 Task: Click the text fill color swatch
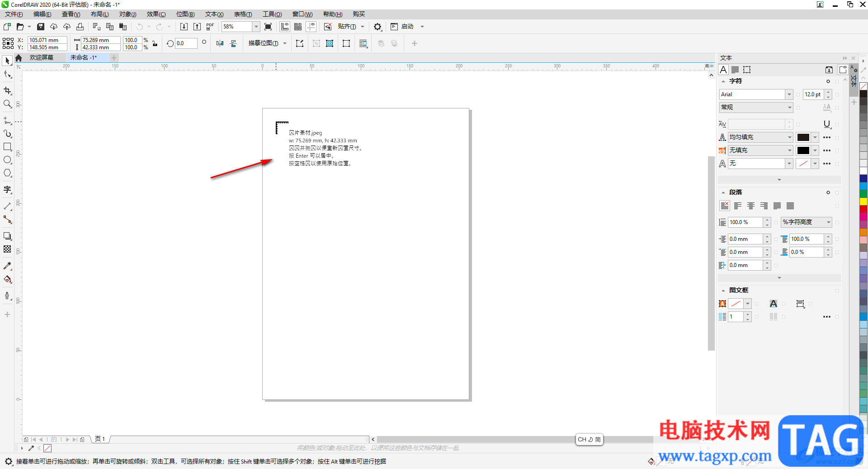tap(803, 137)
